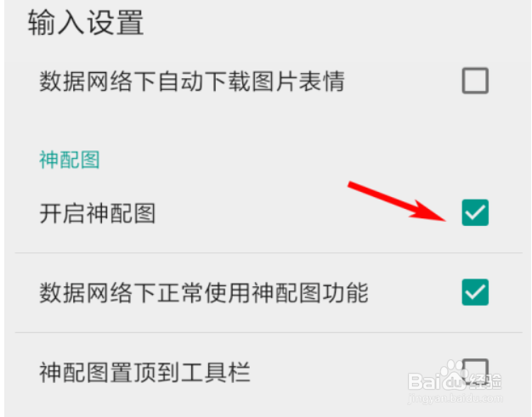The height and width of the screenshot is (417, 532).
Task: Open the jingyan.baidu.com watermark link
Action: click(455, 398)
